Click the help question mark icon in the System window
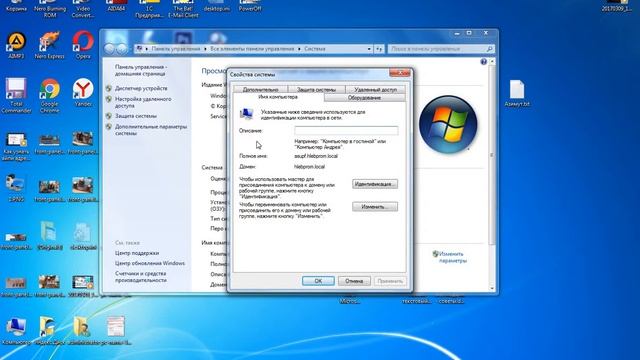Screen dimensions: 640x360 [x=484, y=62]
